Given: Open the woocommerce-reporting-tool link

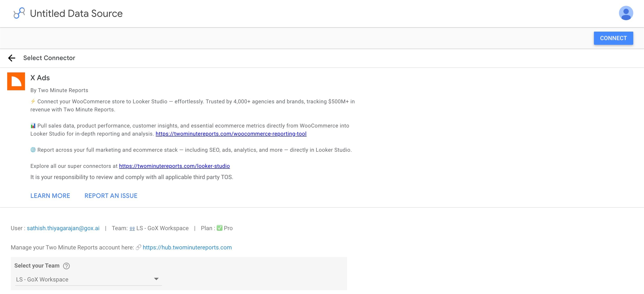Looking at the screenshot, I should [231, 134].
